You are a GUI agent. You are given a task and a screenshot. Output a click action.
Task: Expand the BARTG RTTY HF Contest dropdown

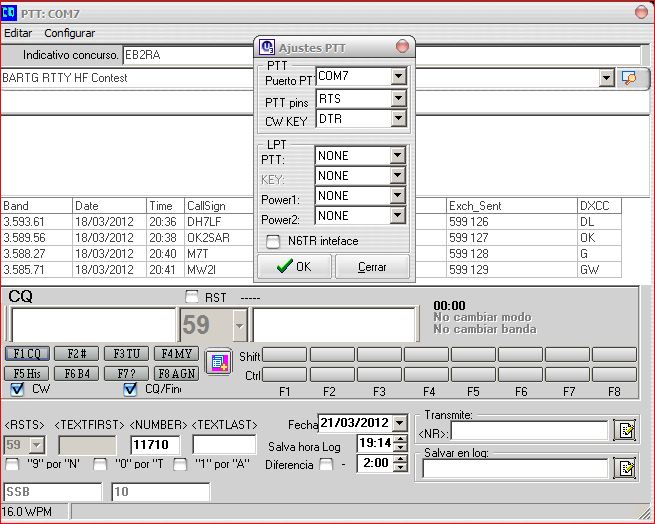pos(606,78)
